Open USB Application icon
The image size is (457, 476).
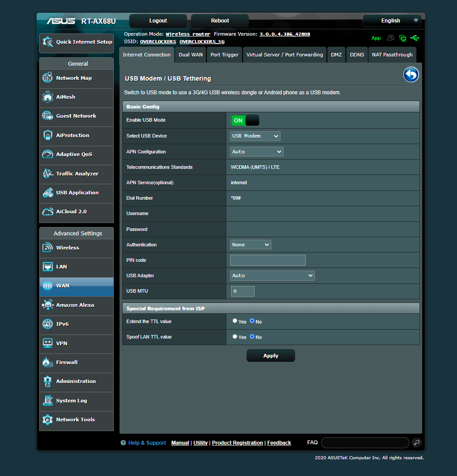[x=47, y=193]
